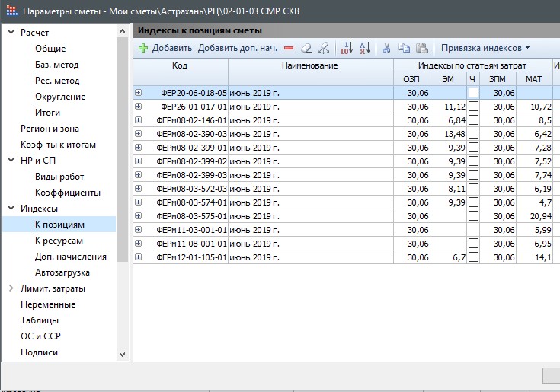The height and width of the screenshot is (392, 560).
Task: Click the eraser clear icon in toolbar
Action: coord(306,48)
